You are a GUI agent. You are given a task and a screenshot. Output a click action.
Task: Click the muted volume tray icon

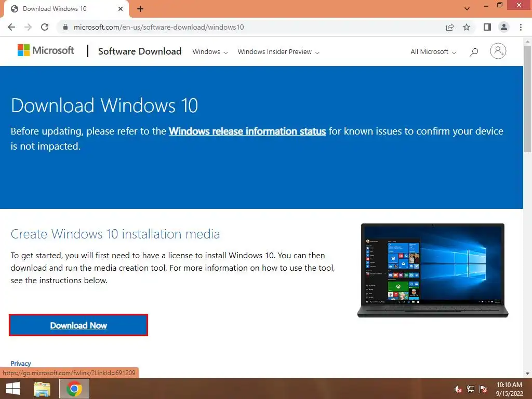pos(458,389)
